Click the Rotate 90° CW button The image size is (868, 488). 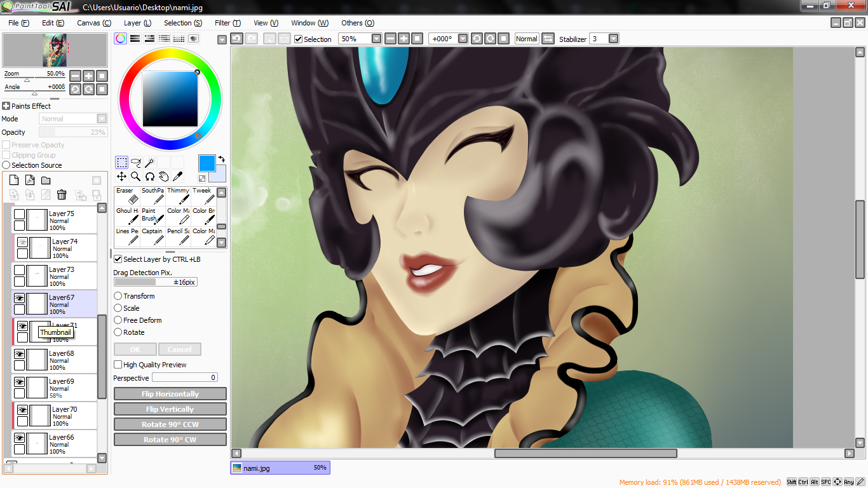pos(170,440)
